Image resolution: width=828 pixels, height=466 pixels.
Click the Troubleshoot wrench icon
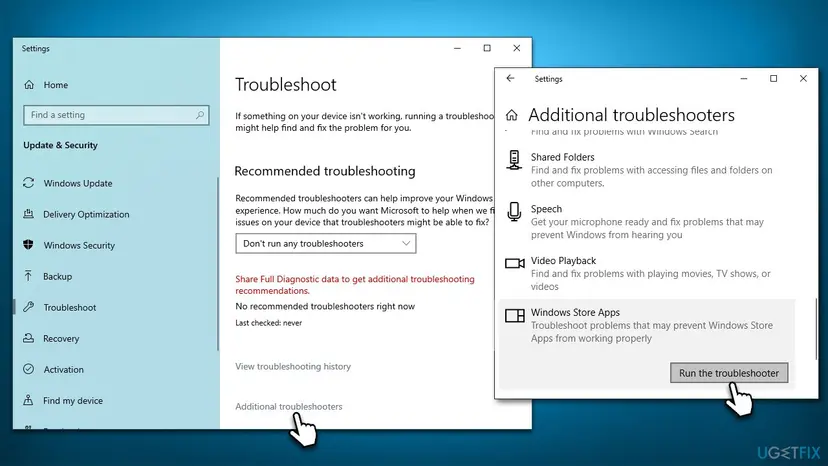pyautogui.click(x=29, y=306)
